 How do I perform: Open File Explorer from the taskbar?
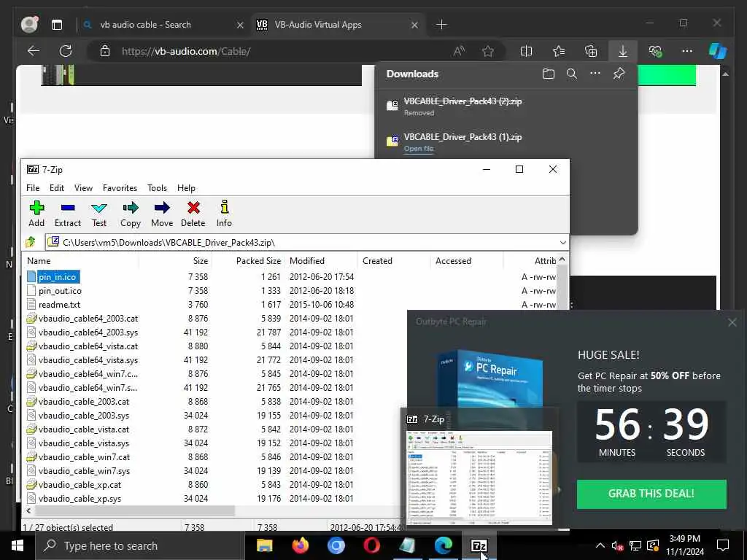tap(264, 545)
